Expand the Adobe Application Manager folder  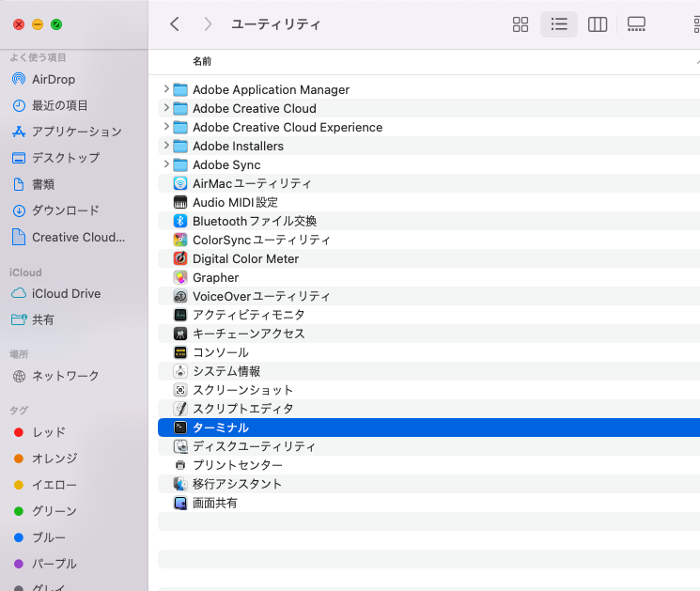166,89
